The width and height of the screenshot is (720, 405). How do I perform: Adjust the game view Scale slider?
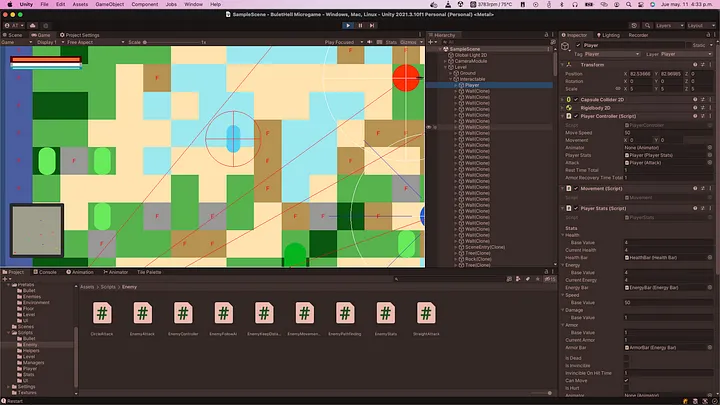click(x=172, y=42)
